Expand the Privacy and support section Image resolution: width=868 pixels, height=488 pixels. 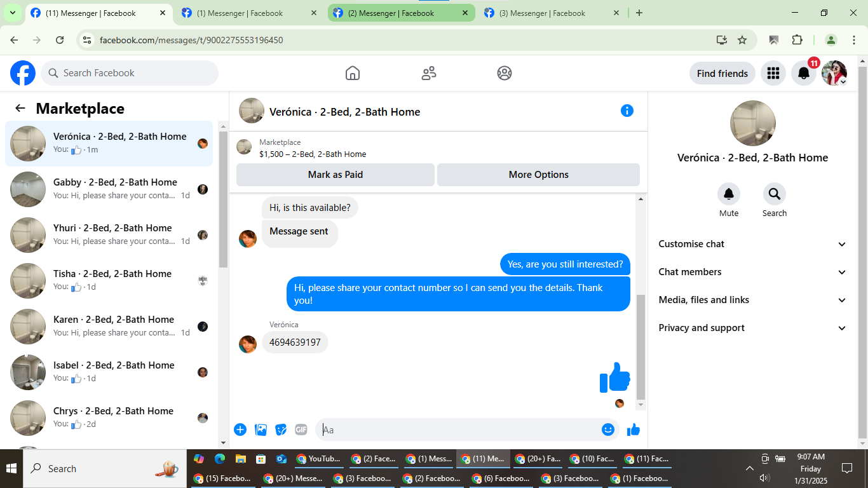pos(753,328)
